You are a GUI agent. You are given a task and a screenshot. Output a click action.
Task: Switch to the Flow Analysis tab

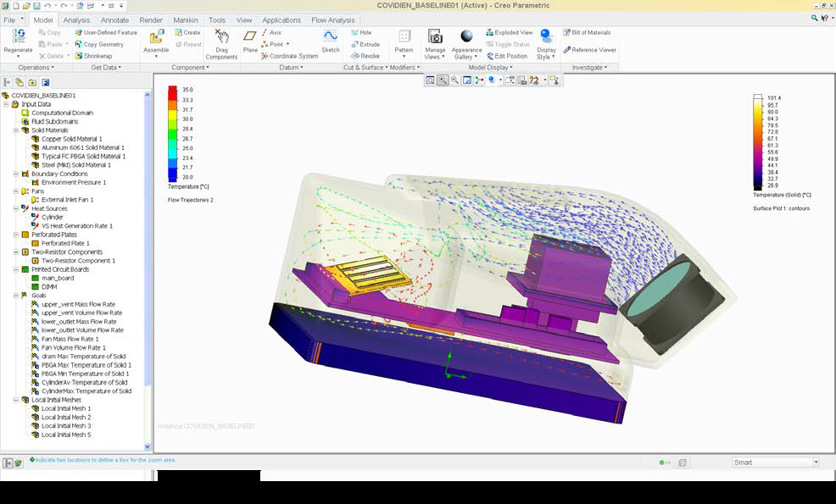point(333,19)
